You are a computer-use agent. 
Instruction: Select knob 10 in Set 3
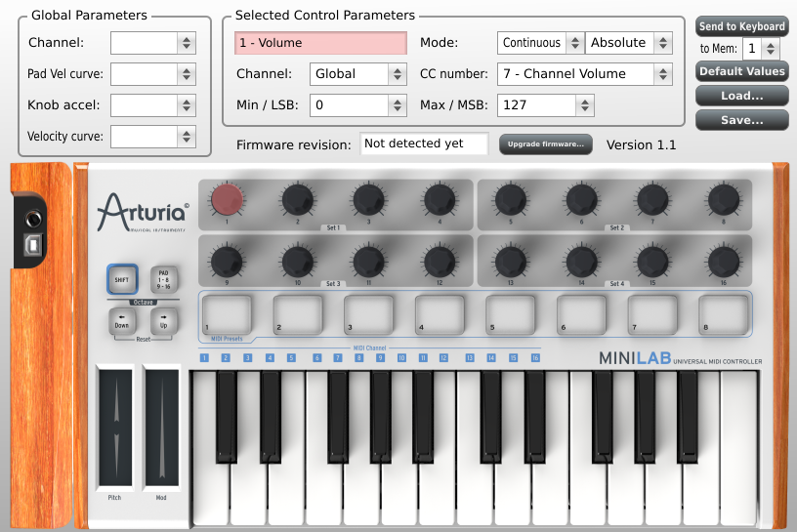coord(298,262)
